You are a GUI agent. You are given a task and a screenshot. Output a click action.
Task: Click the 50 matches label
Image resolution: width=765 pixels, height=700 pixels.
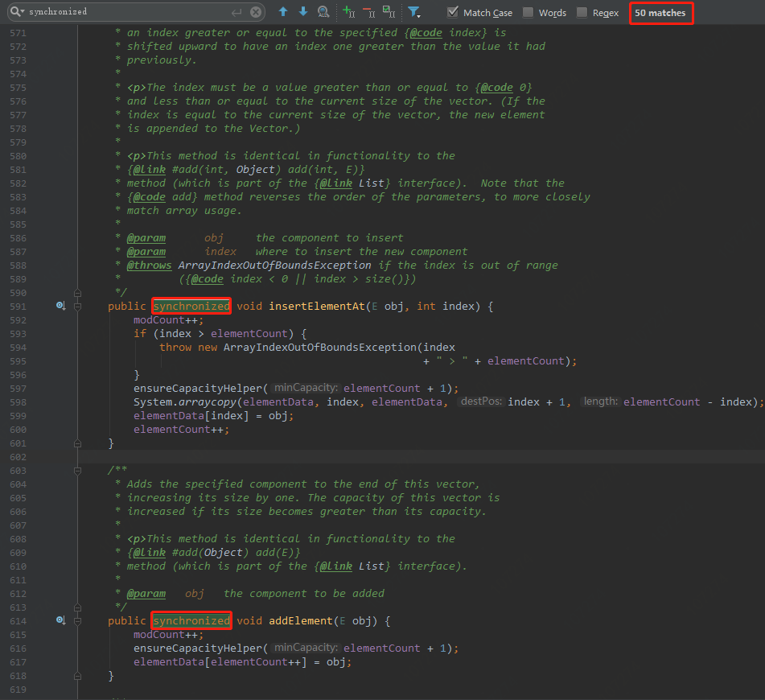point(660,13)
